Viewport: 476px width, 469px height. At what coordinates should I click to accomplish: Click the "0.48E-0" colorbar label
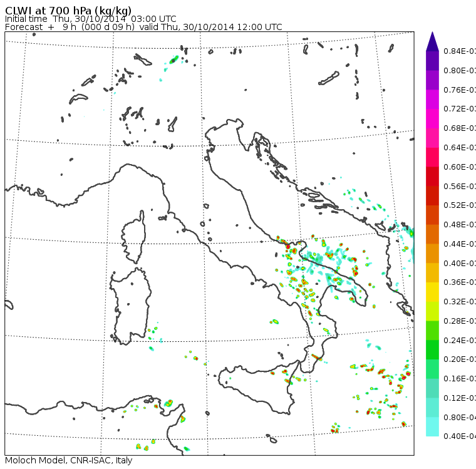coord(460,225)
